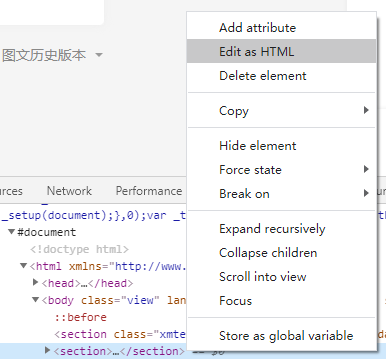Switch to the Network tab
Screen dimensions: 386x360
[69, 191]
